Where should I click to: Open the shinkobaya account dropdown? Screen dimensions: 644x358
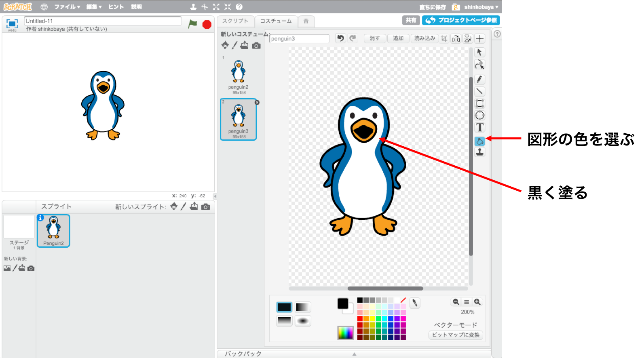[481, 7]
